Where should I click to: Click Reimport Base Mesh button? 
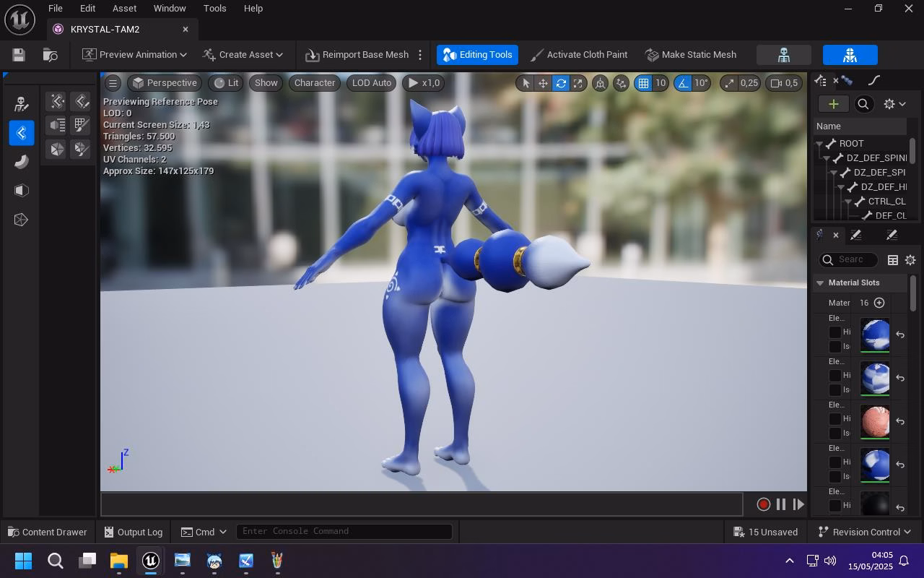tap(357, 55)
